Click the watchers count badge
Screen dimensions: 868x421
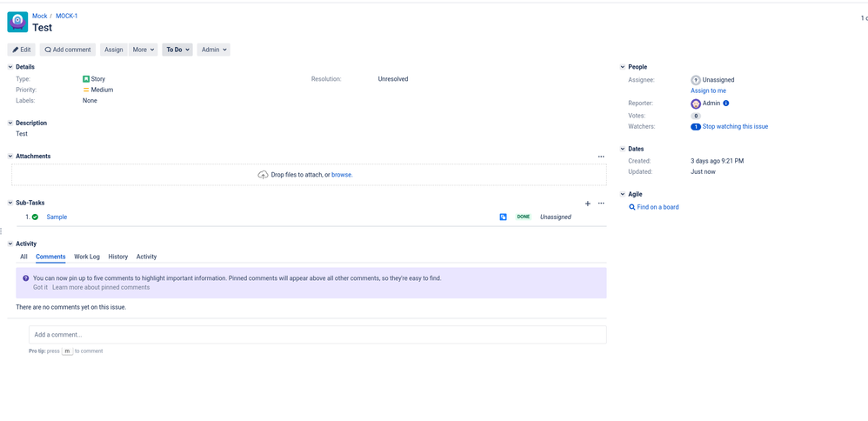696,127
